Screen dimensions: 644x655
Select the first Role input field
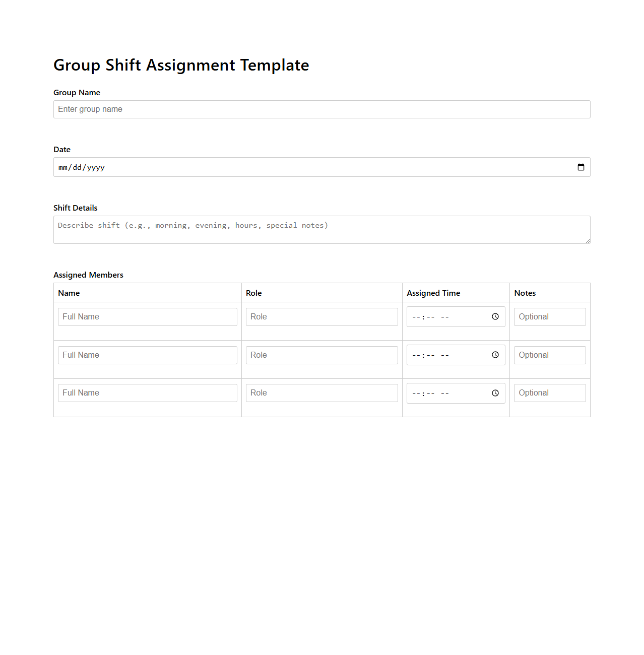(x=321, y=316)
